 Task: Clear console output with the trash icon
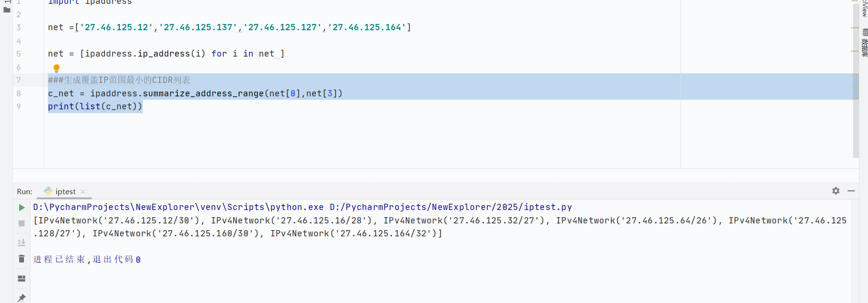22,259
